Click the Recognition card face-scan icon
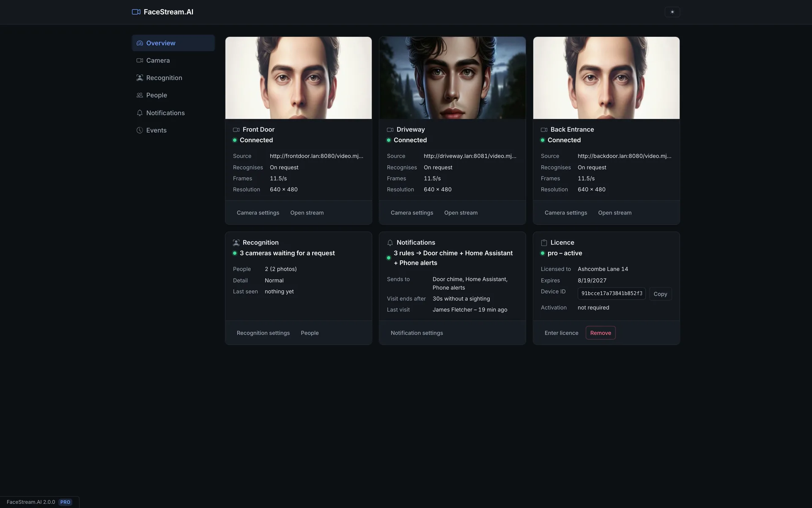Viewport: 812px width, 508px height. click(x=236, y=243)
